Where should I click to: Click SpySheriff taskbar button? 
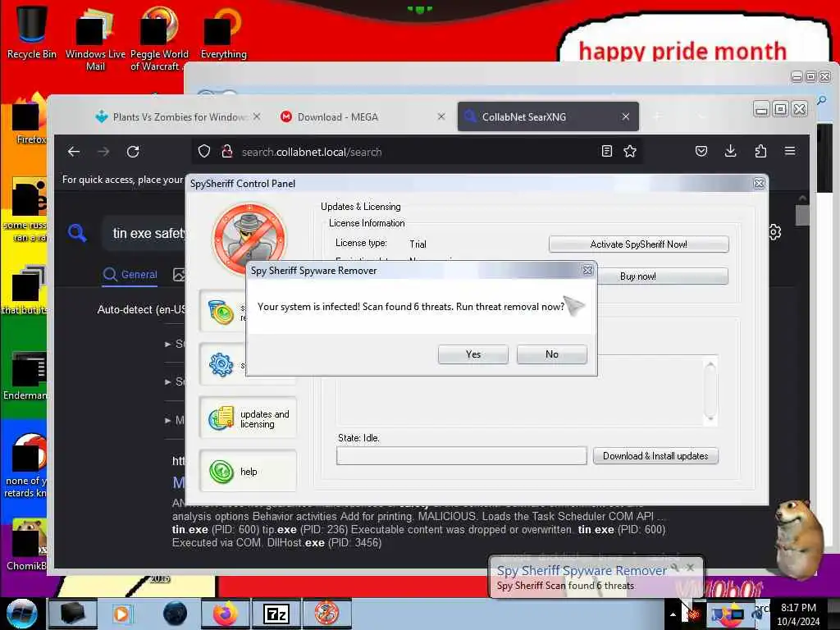(326, 614)
